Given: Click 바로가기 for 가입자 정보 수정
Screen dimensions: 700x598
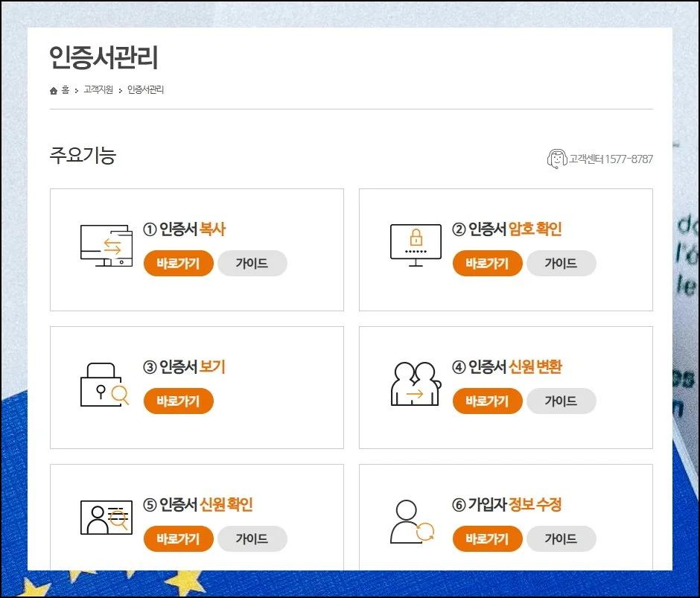Looking at the screenshot, I should click(487, 538).
